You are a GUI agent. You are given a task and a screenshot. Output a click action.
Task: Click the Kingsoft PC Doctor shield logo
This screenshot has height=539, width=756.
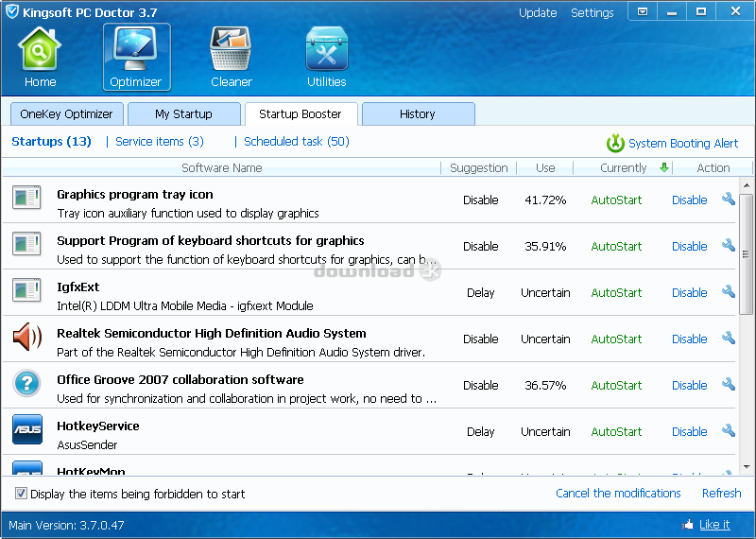12,11
